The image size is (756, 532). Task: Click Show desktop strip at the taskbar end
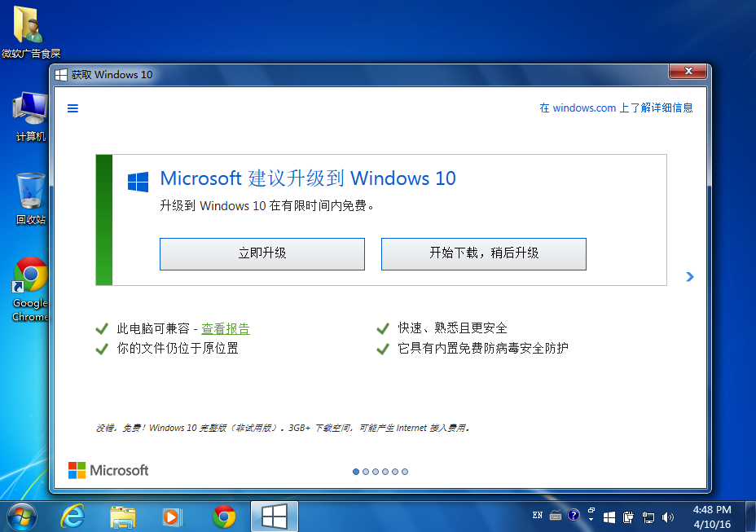(x=750, y=517)
